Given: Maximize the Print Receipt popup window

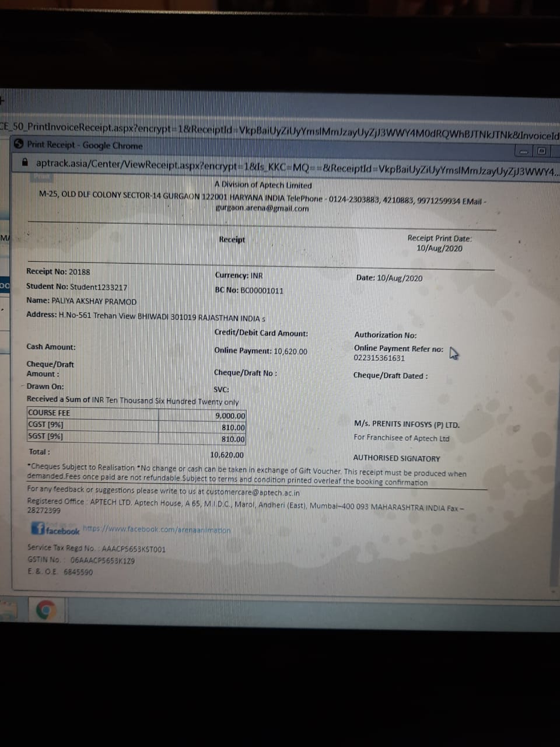Looking at the screenshot, I should [541, 151].
